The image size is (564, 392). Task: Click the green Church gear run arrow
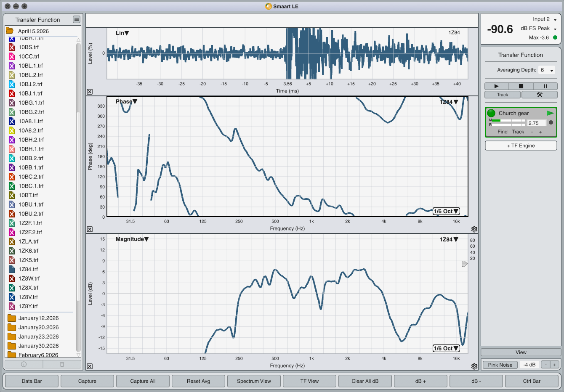point(551,113)
